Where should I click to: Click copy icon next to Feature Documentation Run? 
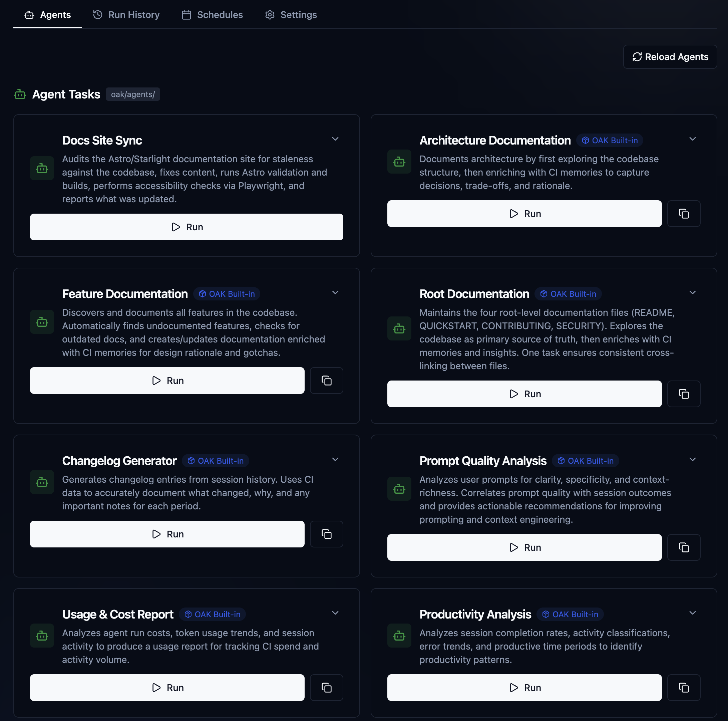pos(326,381)
